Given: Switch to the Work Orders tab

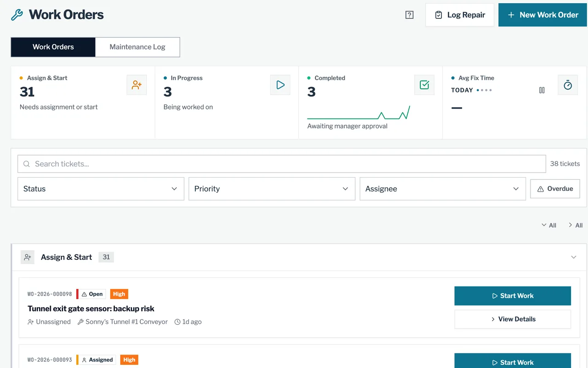Looking at the screenshot, I should 53,47.
